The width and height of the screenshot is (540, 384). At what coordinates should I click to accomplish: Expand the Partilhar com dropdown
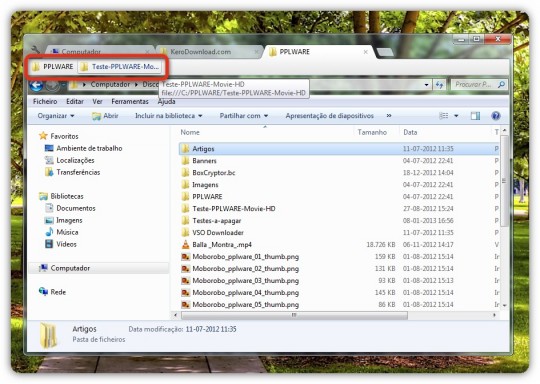point(244,116)
